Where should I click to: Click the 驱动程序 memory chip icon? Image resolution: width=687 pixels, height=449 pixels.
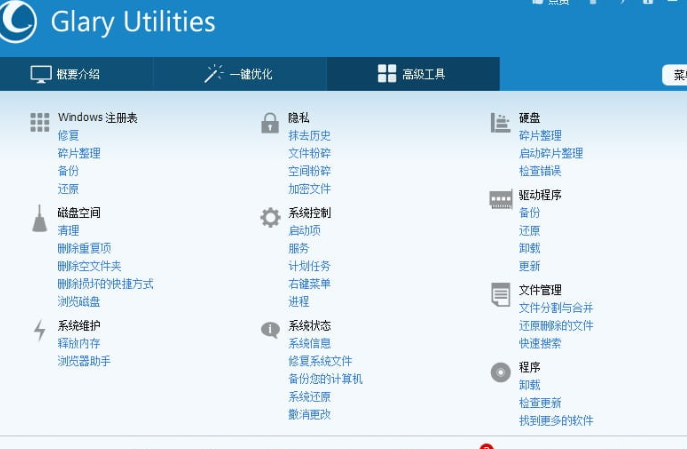501,200
